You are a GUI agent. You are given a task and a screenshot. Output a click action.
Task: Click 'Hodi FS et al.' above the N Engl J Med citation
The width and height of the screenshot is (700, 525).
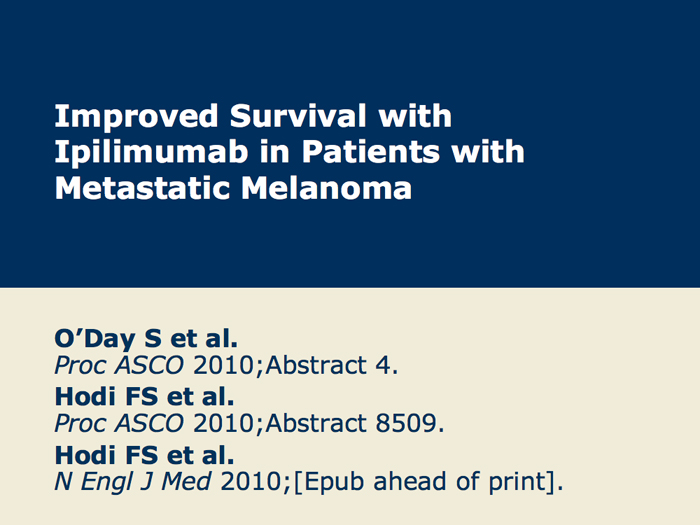coord(144,455)
